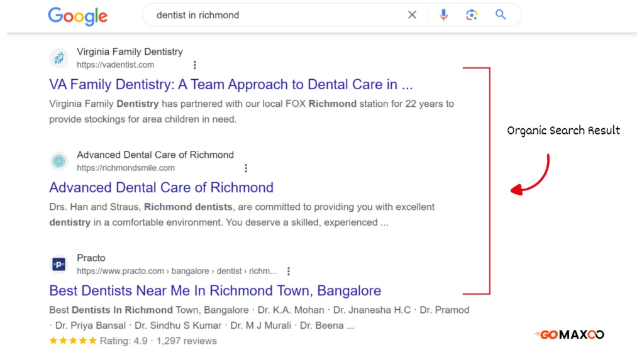
Task: Open Advanced Dental Care favicon
Action: [x=58, y=161]
